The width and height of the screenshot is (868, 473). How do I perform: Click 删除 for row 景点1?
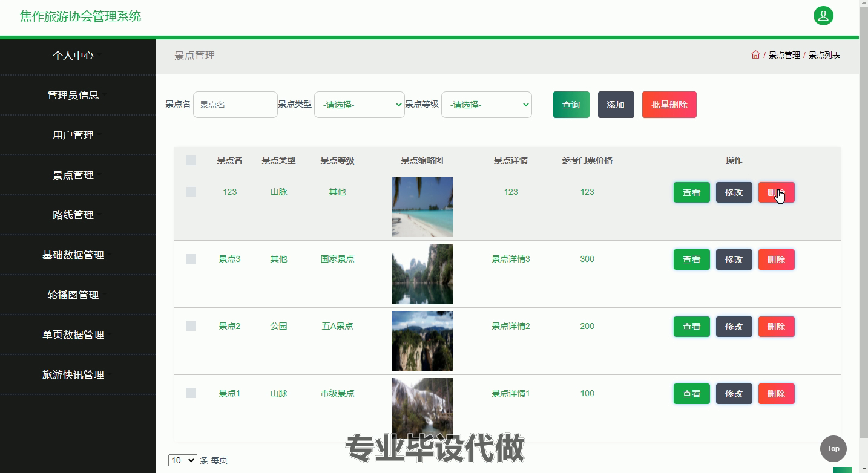pos(777,394)
